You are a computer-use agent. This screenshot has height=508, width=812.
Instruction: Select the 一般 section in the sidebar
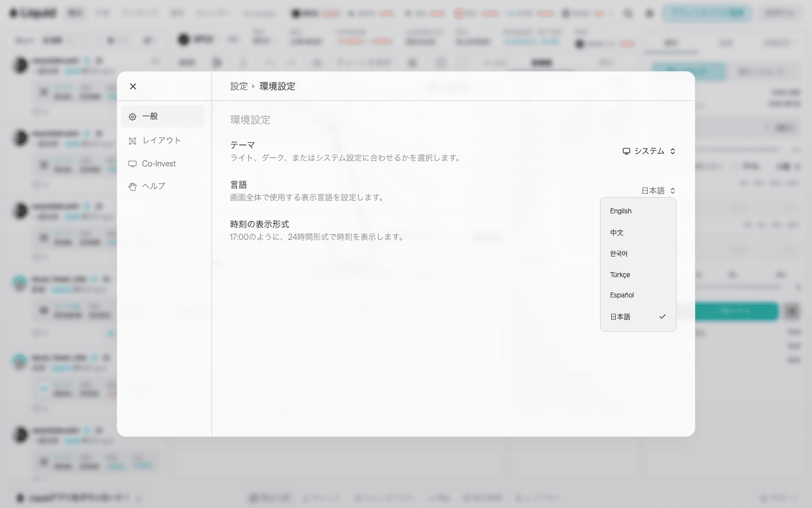163,116
